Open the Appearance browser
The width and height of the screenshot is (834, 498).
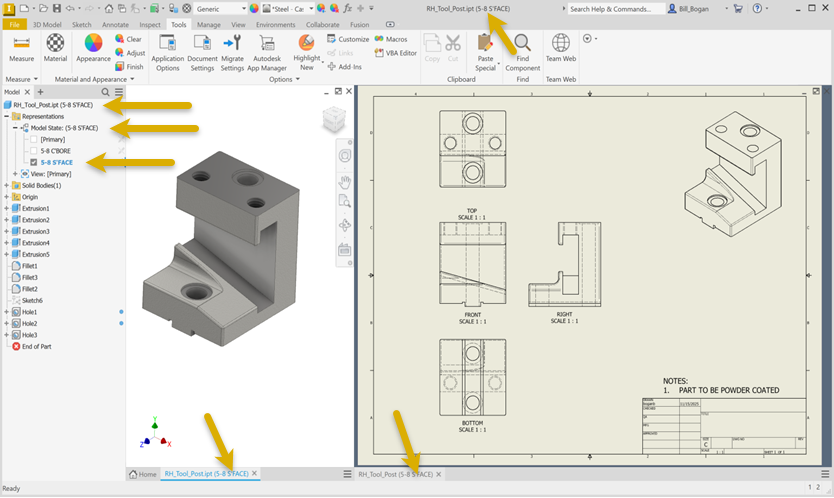point(93,48)
